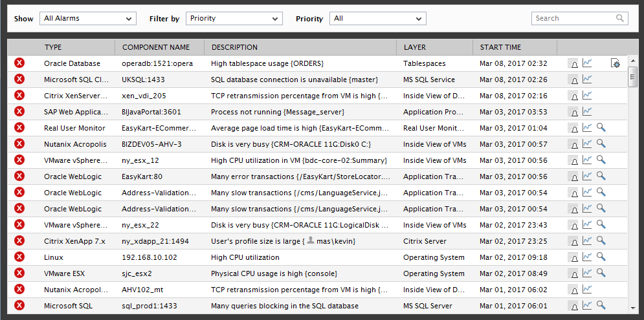
Task: Open diagnosis magnifier for BIZDEV05-AHV-3 row
Action: pyautogui.click(x=601, y=144)
